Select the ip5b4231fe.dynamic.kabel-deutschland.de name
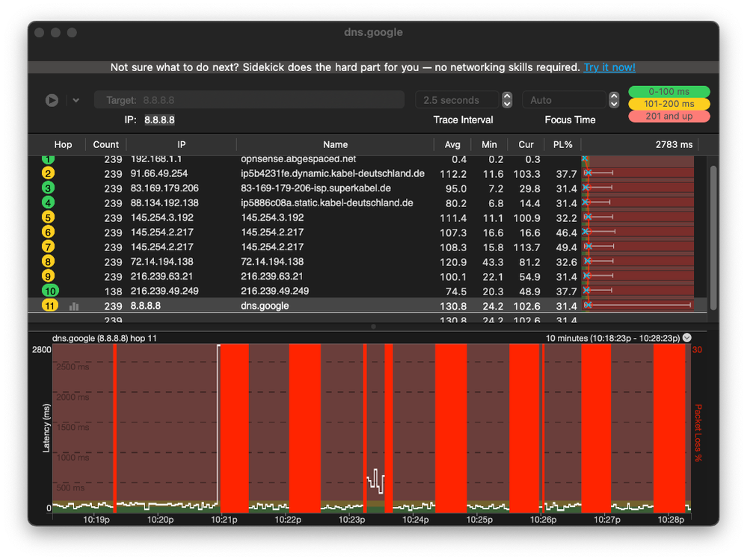This screenshot has width=747, height=560. (333, 173)
